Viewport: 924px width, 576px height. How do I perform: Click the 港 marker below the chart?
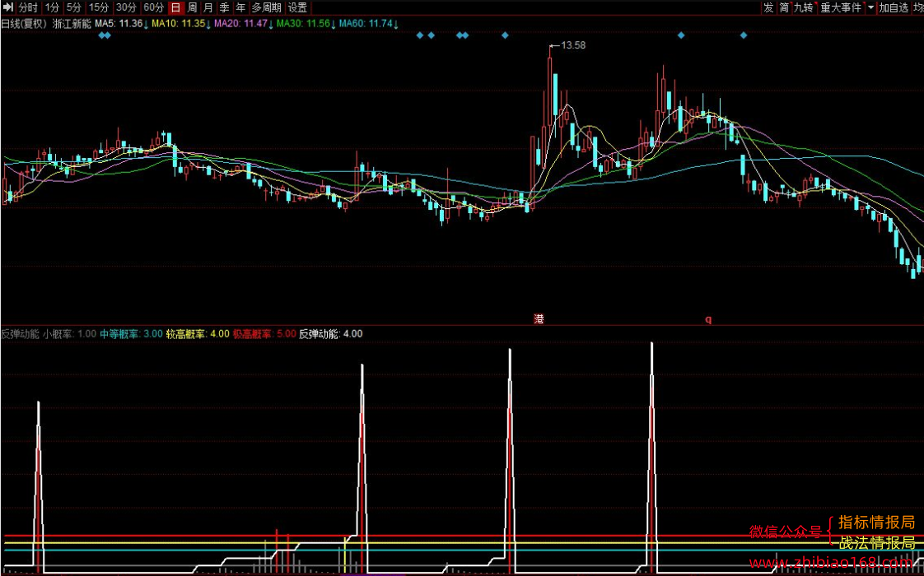539,319
